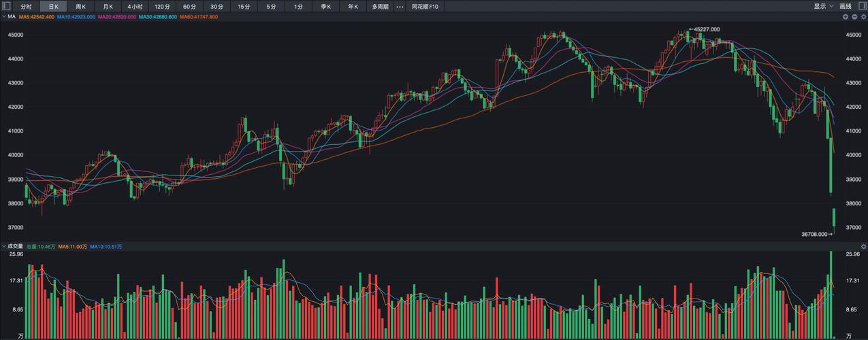Toggle the left sidebar panel icon
The height and width of the screenshot is (340, 868).
click(7, 7)
